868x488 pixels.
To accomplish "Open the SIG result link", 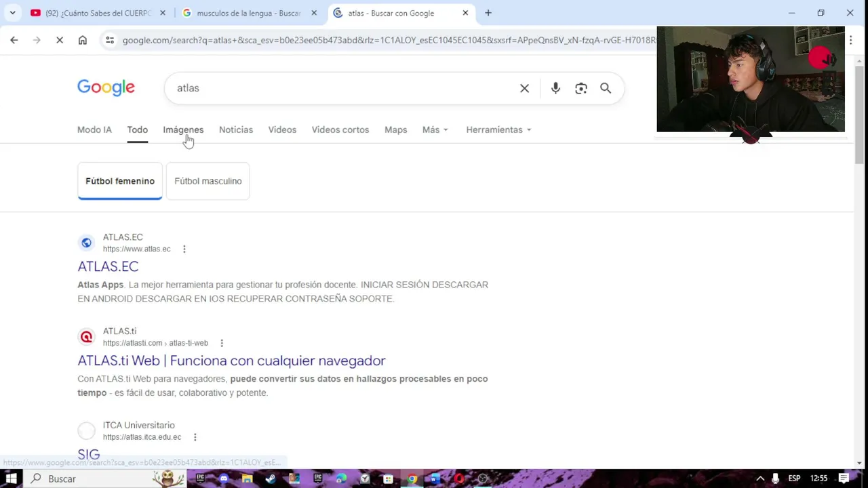I will (x=88, y=455).
